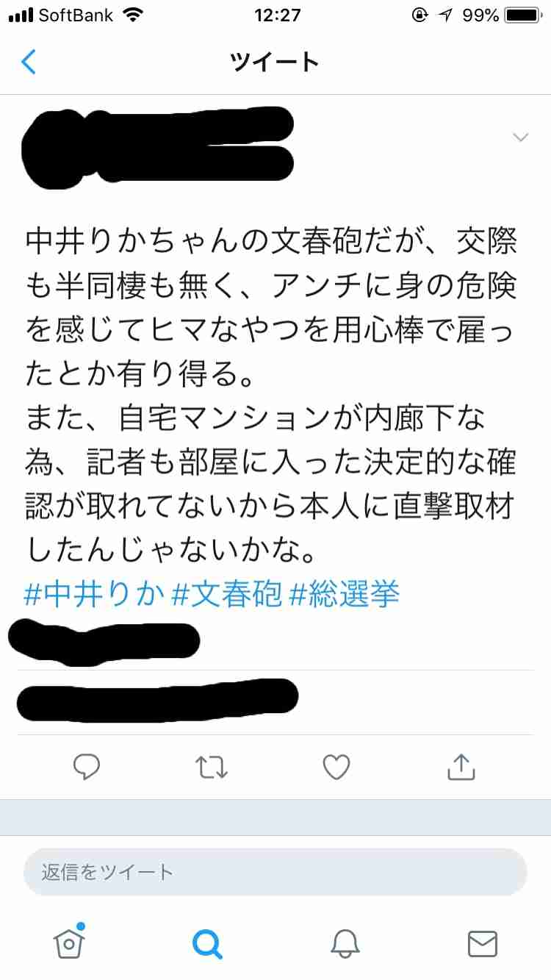Tap the ツイート header title

(x=275, y=62)
